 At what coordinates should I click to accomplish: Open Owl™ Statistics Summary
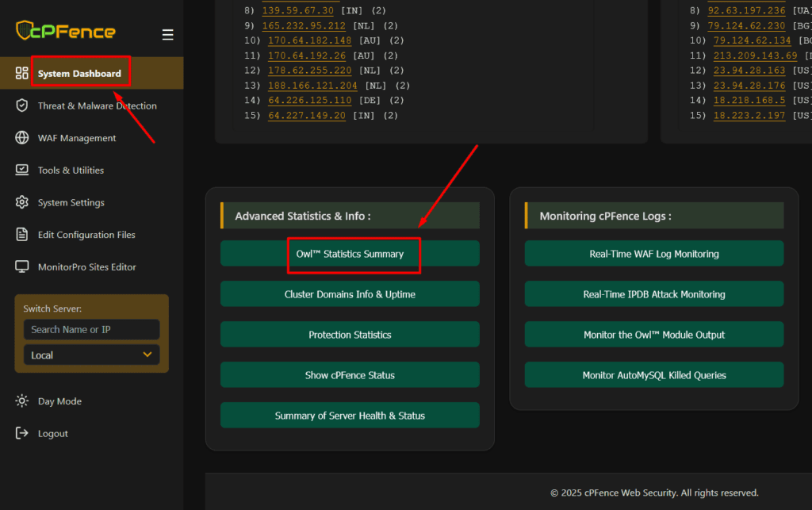click(350, 254)
